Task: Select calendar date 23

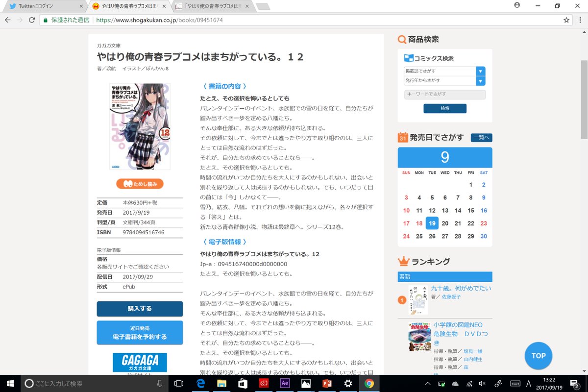Action: [x=484, y=223]
